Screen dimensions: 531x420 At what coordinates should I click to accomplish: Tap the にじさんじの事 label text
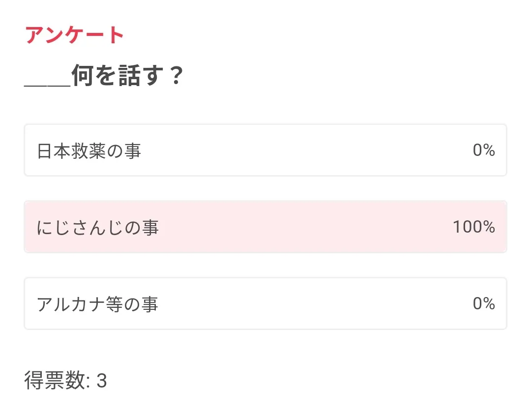(98, 227)
